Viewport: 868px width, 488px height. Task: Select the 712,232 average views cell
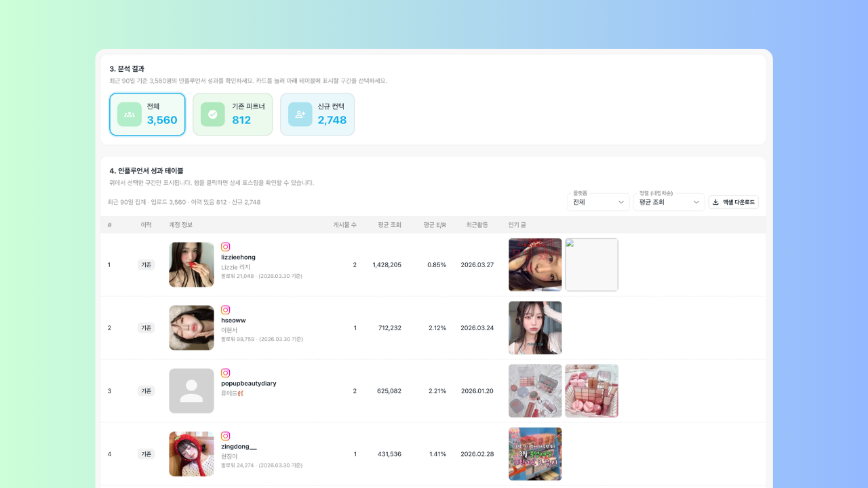389,328
